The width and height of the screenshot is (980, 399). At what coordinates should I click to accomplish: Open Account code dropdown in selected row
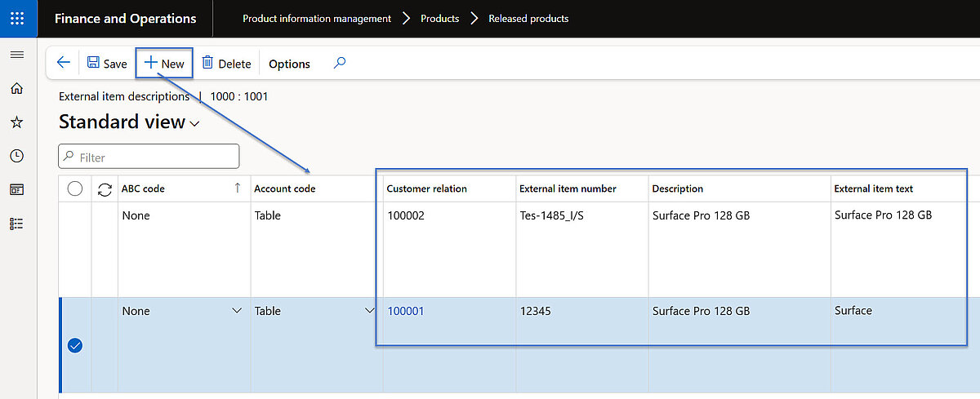coord(370,311)
